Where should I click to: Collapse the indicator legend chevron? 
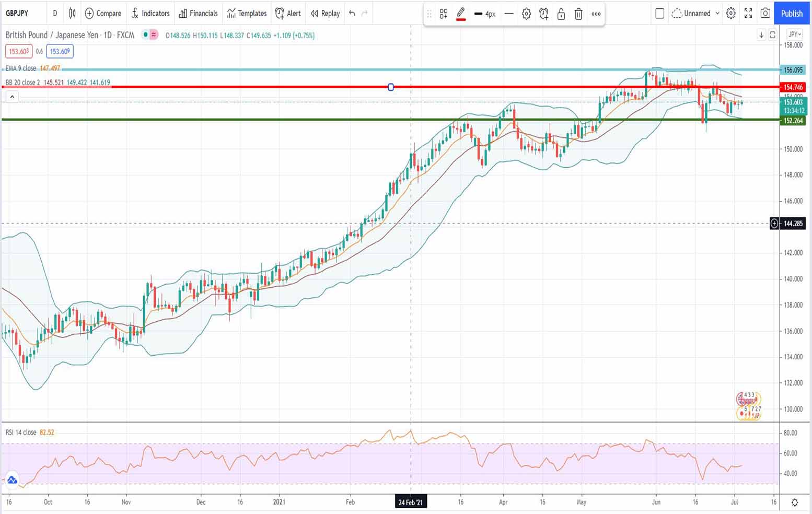tap(12, 97)
